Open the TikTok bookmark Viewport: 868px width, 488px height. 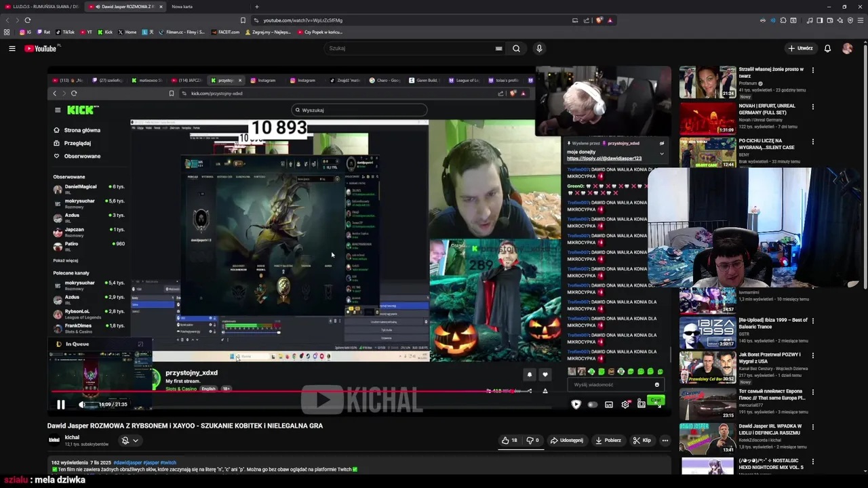66,32
